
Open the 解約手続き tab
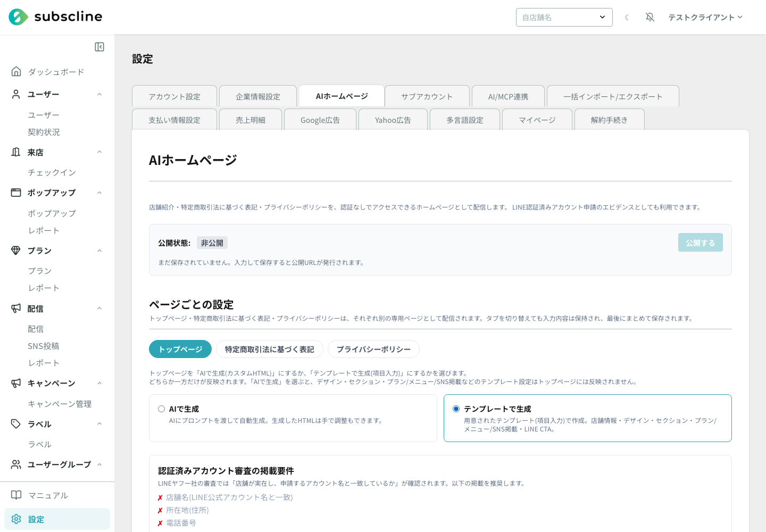(610, 120)
